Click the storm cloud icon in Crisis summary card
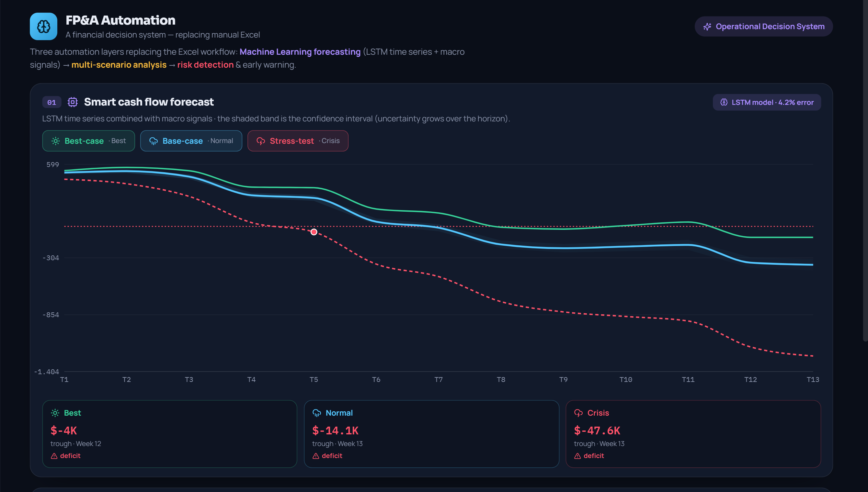 coord(578,413)
